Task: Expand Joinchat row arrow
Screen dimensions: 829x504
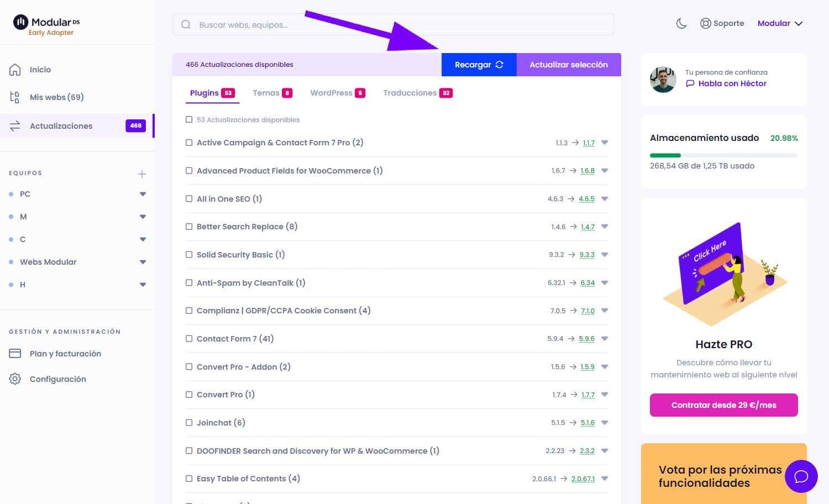Action: (605, 423)
